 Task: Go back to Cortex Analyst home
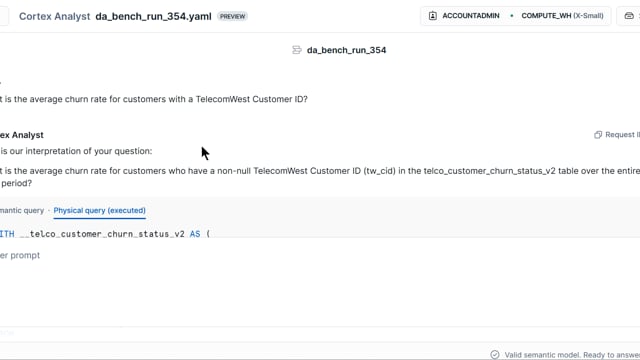point(54,16)
